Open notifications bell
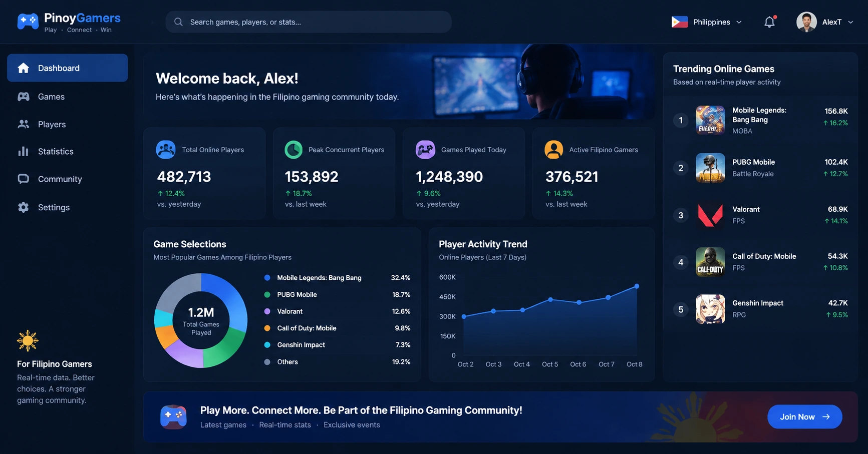The width and height of the screenshot is (868, 454). [770, 22]
